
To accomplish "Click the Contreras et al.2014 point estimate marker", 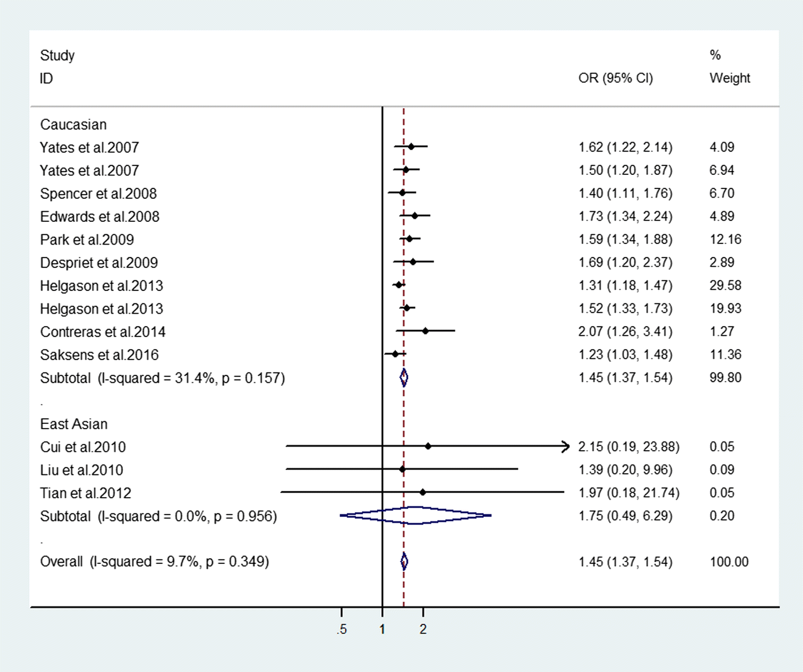I will tap(425, 331).
